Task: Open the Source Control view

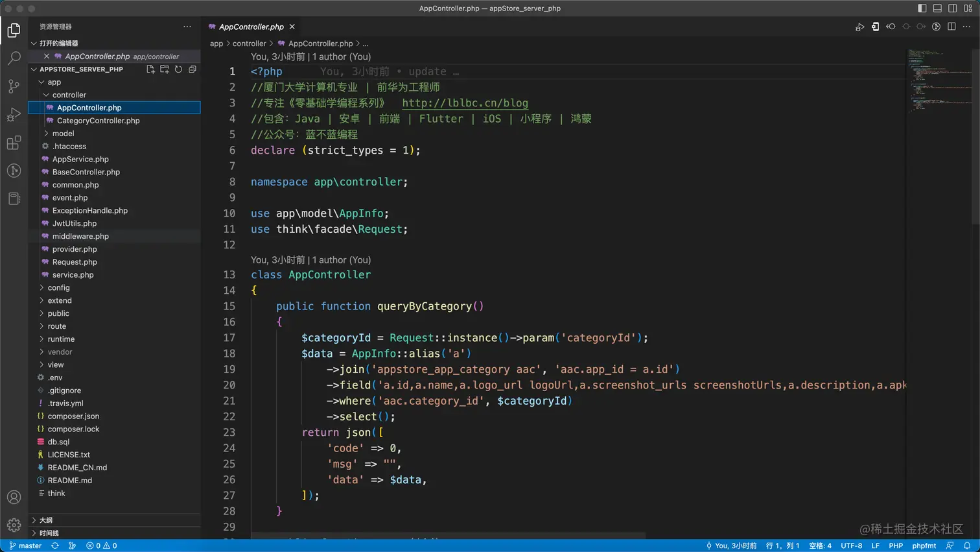Action: click(14, 86)
